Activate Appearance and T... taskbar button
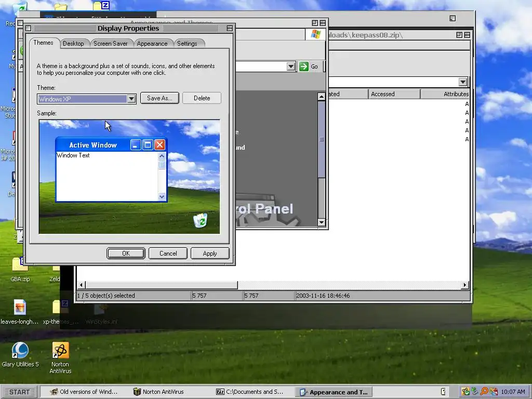 pyautogui.click(x=334, y=392)
